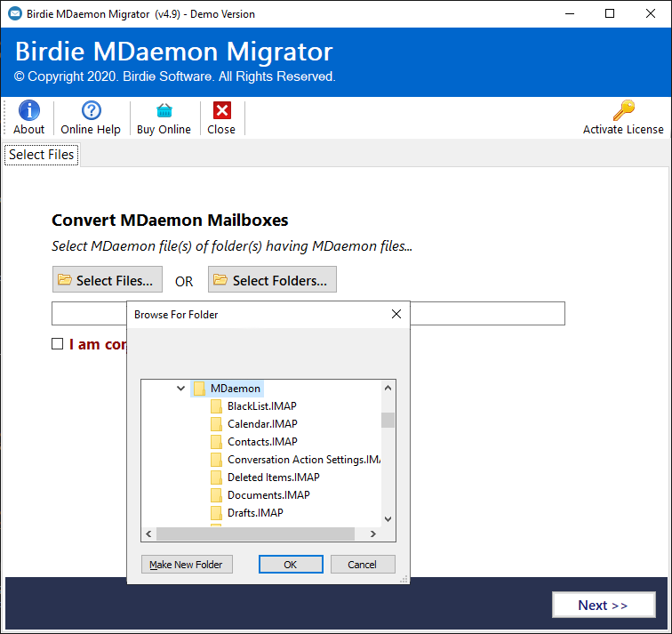Screen dimensions: 672x634
Task: Click the horizontal scroll right arrow
Action: point(373,534)
